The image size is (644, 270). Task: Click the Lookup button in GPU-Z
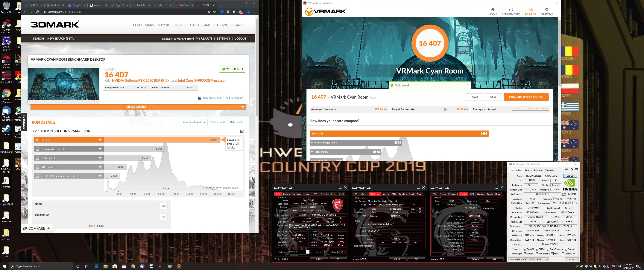pos(570,176)
